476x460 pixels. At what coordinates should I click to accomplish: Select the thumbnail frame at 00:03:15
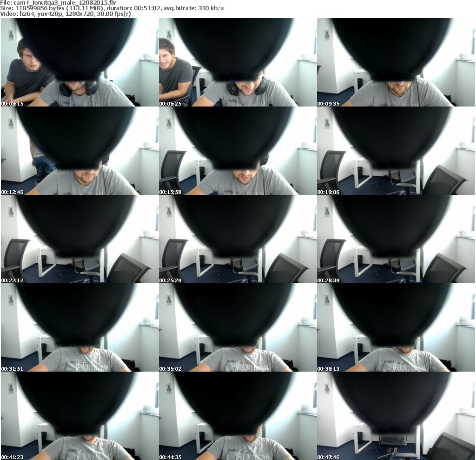tap(80, 62)
